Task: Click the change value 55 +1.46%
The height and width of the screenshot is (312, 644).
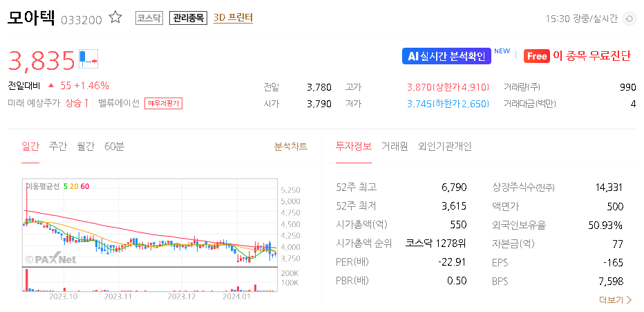Action: click(84, 86)
